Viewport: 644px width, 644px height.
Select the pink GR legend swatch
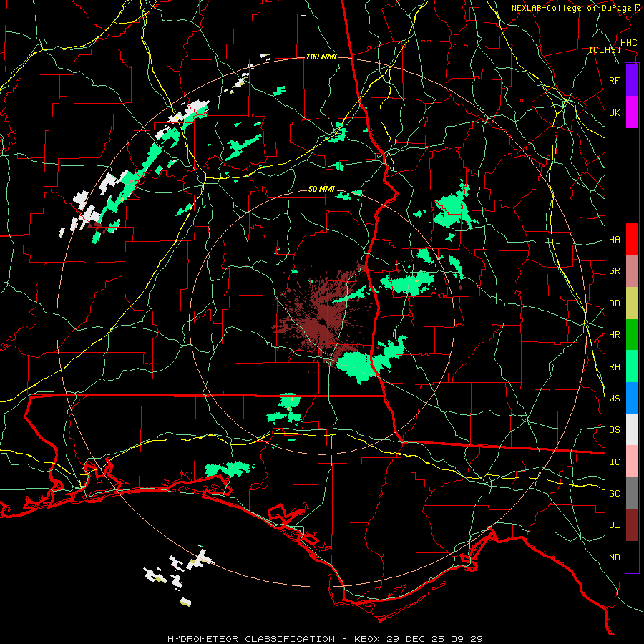632,271
